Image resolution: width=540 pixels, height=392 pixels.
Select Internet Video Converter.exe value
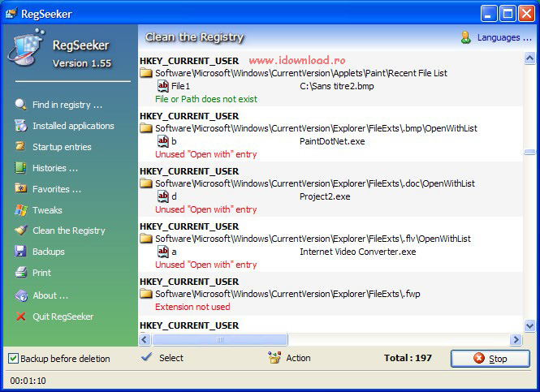358,252
